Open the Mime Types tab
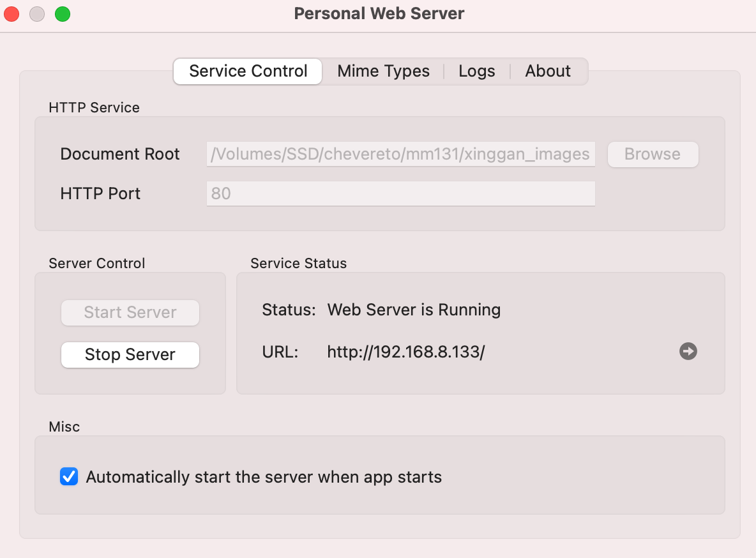This screenshot has width=756, height=558. point(383,71)
